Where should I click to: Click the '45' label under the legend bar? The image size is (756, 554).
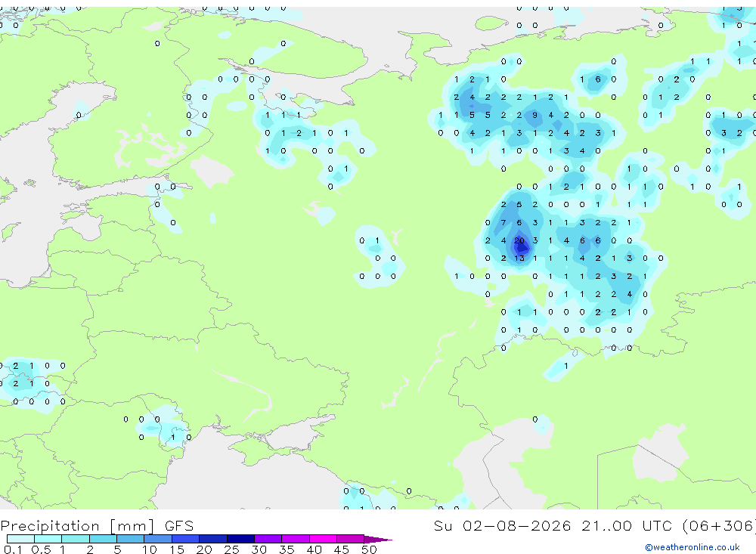342,549
